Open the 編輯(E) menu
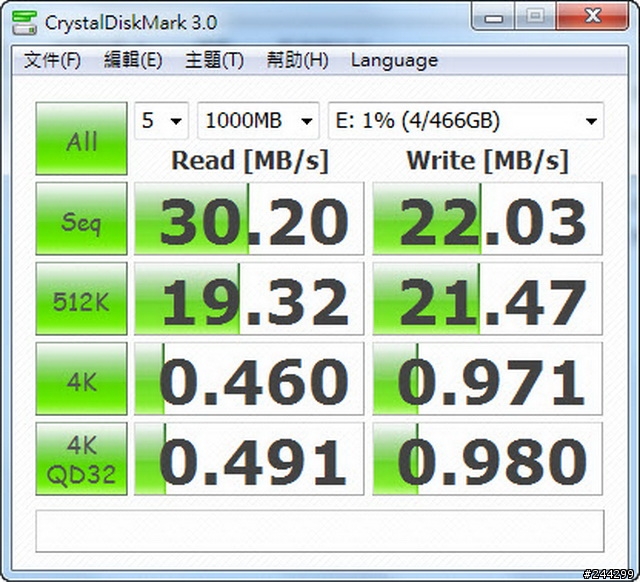Image resolution: width=640 pixels, height=582 pixels. click(133, 60)
